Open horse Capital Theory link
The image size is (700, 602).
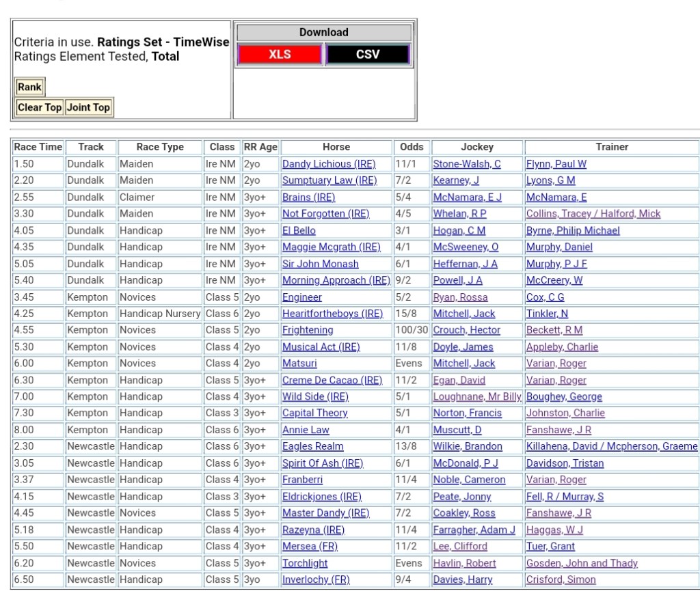tap(314, 413)
